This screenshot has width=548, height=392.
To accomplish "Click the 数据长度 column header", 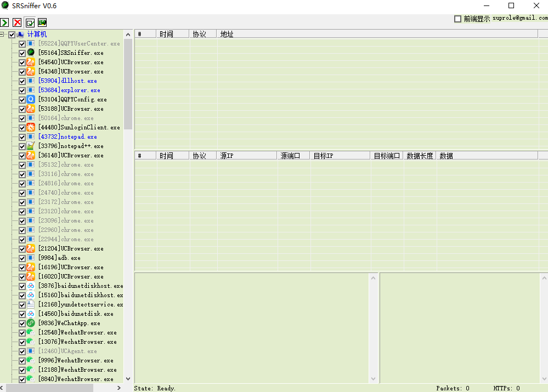I will click(420, 156).
